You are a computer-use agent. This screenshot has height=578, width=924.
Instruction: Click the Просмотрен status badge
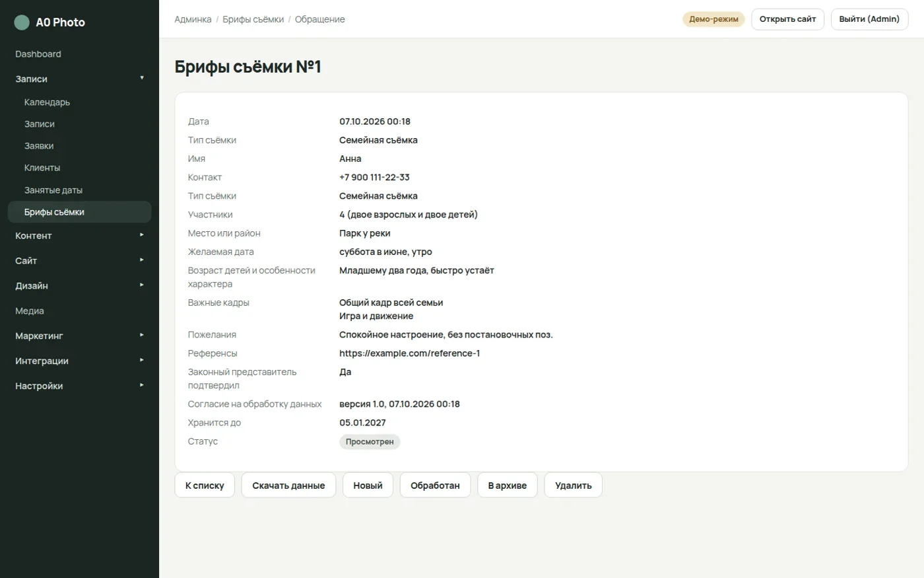(370, 442)
